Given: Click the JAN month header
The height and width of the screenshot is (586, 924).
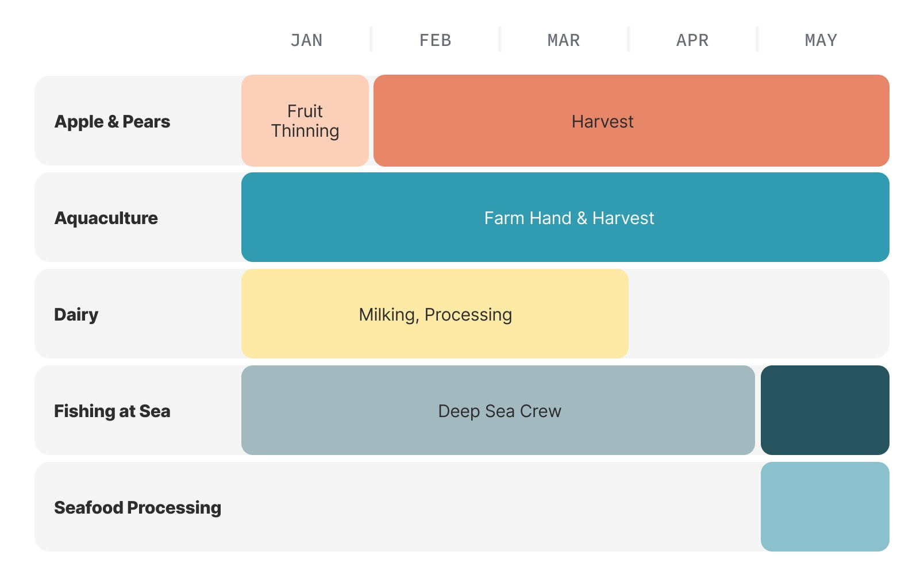Looking at the screenshot, I should click(x=306, y=40).
